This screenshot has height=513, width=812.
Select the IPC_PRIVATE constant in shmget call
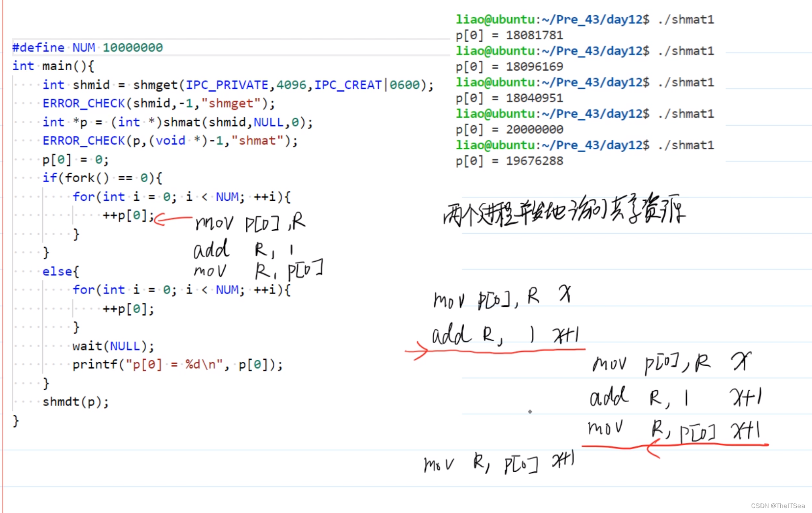(227, 85)
